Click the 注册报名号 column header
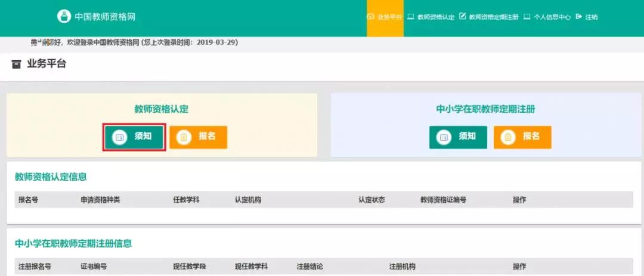644x276 pixels. click(x=35, y=266)
